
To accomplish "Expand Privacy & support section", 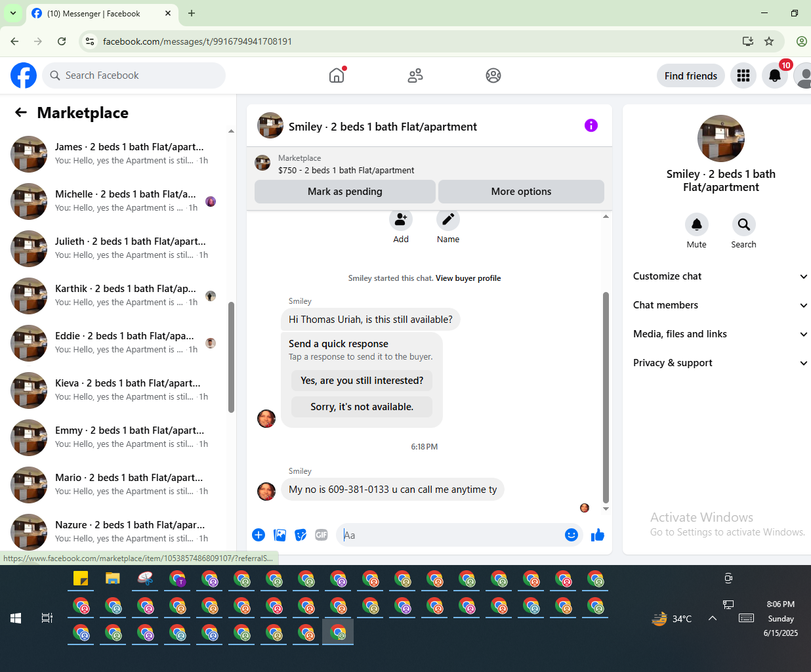I will coord(720,363).
